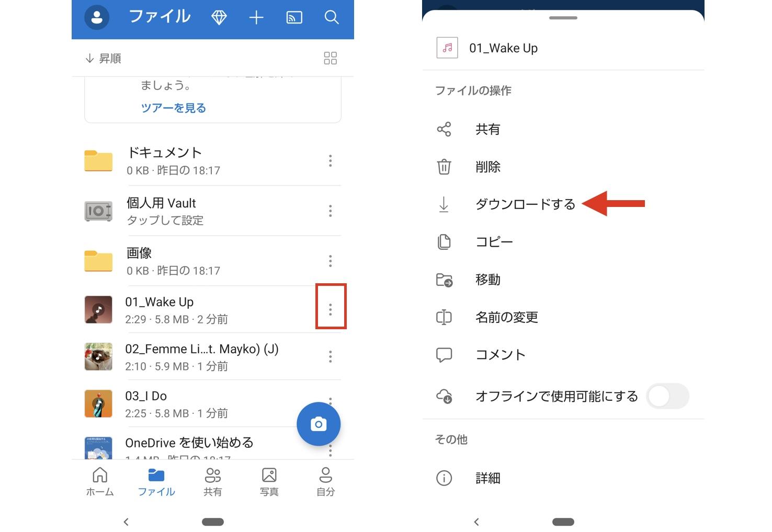Screen dimensions: 772x532
Task: Tap the bottom sheet drag handle
Action: point(563,18)
